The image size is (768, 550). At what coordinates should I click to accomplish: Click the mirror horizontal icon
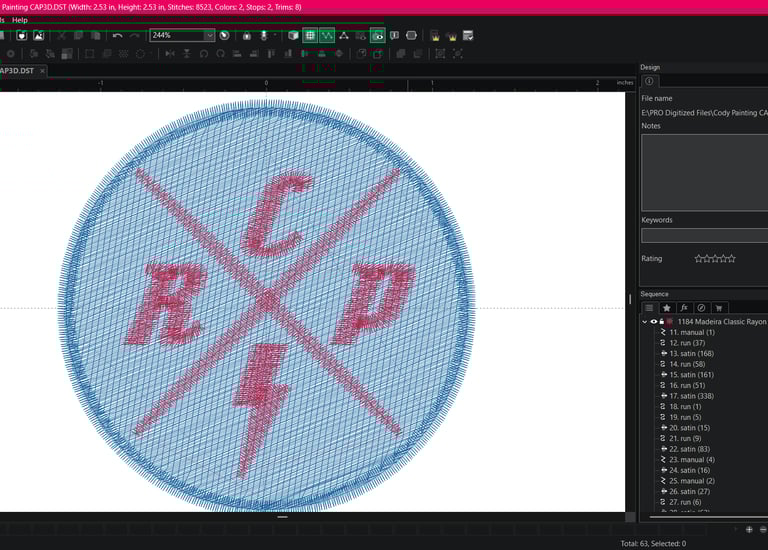pos(170,54)
